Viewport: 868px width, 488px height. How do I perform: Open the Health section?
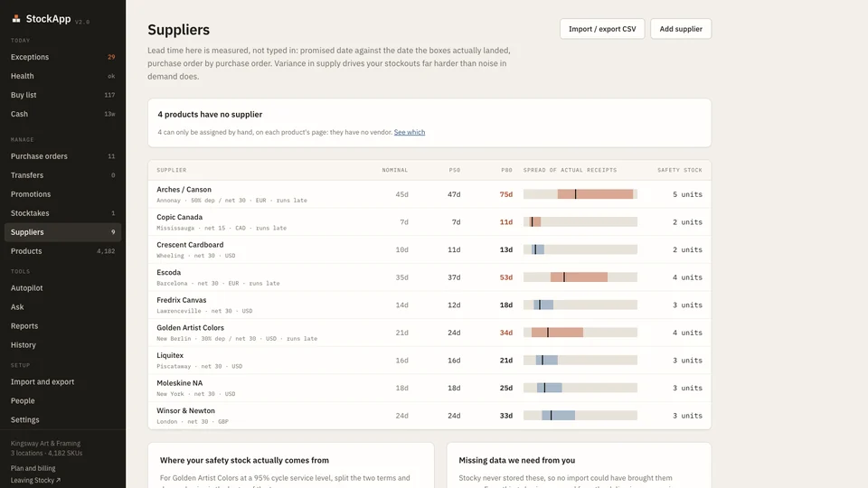pyautogui.click(x=62, y=76)
